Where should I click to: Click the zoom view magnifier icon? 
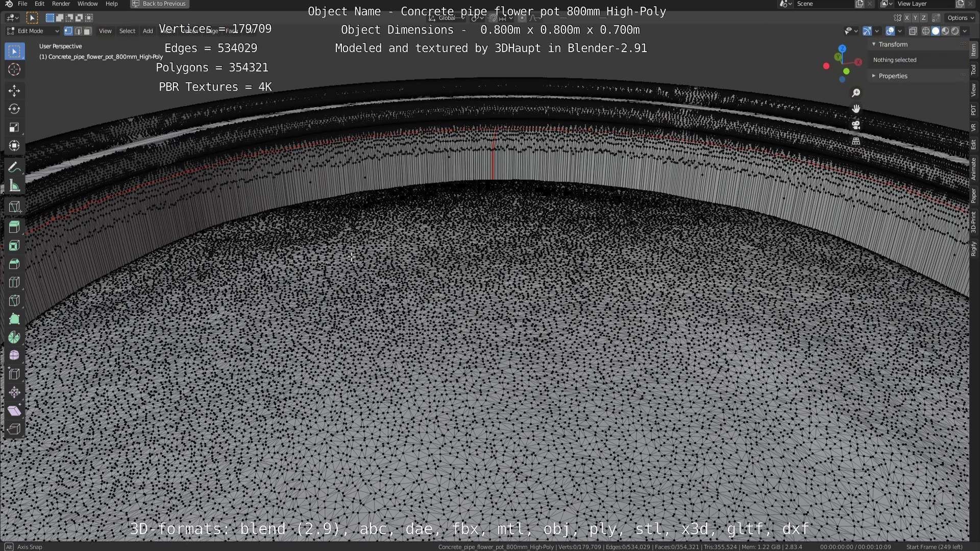[856, 93]
